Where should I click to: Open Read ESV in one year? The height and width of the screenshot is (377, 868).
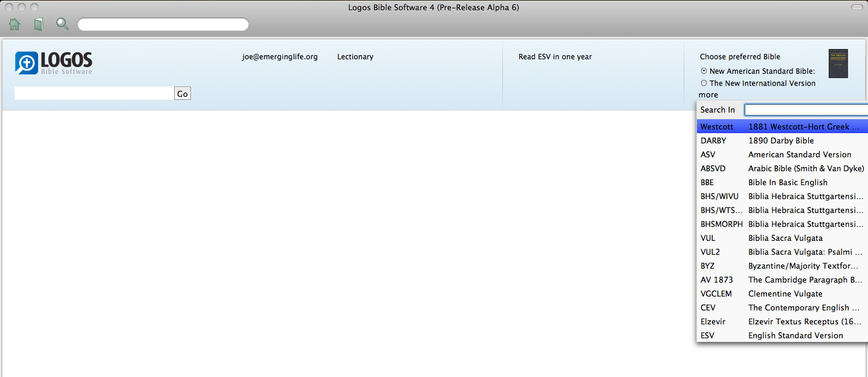555,57
